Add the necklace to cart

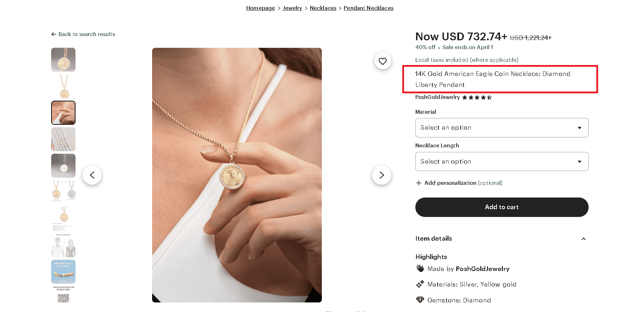(x=501, y=207)
